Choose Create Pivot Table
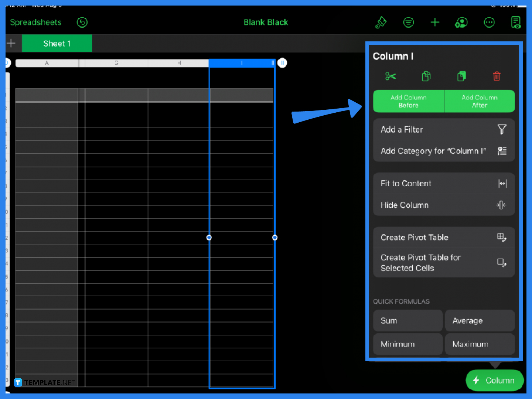Image resolution: width=532 pixels, height=399 pixels. (444, 238)
